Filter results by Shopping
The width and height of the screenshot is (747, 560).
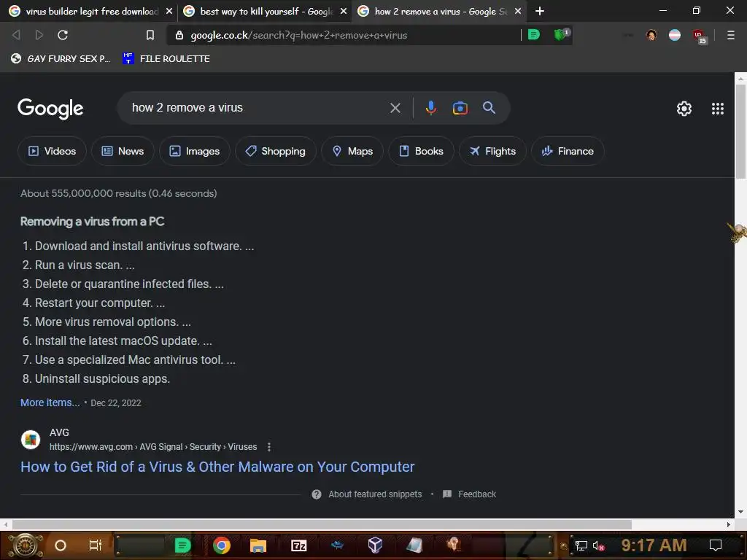coord(275,151)
